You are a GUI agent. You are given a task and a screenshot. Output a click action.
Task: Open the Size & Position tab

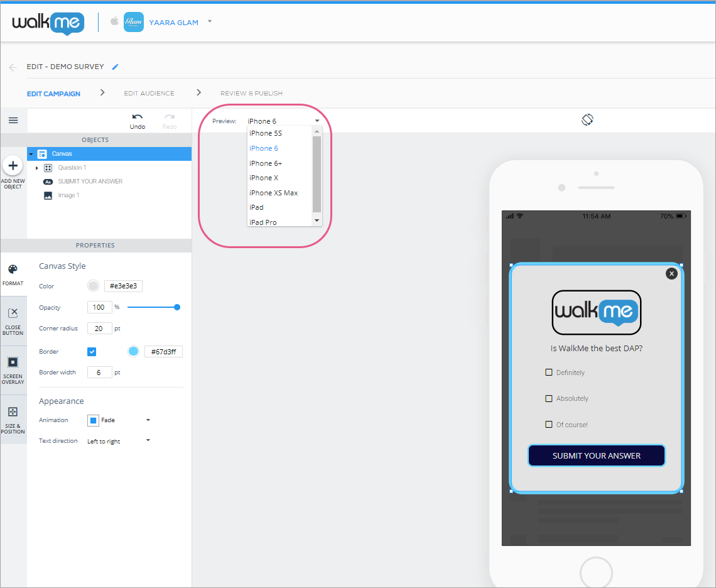click(13, 420)
